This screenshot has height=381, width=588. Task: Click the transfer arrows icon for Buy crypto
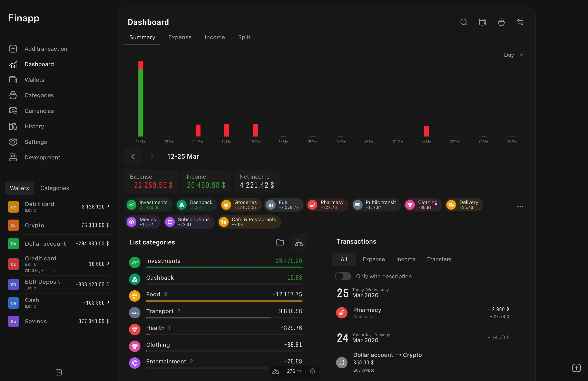point(342,363)
